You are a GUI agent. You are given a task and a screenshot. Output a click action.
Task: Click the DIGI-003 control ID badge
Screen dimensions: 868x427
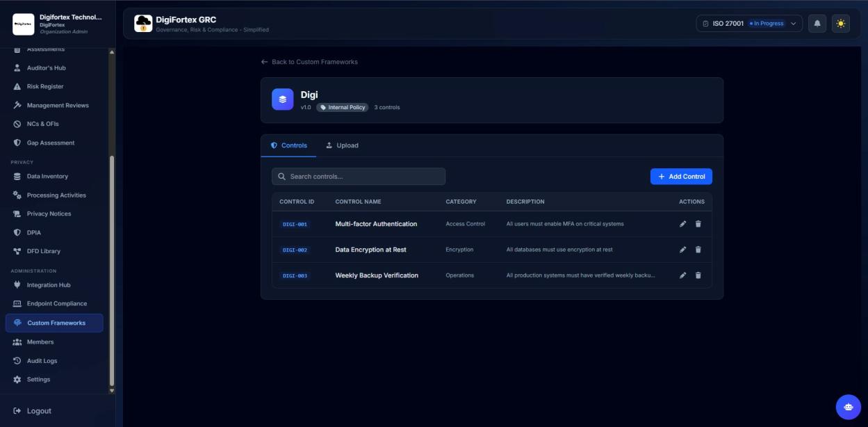pos(295,275)
